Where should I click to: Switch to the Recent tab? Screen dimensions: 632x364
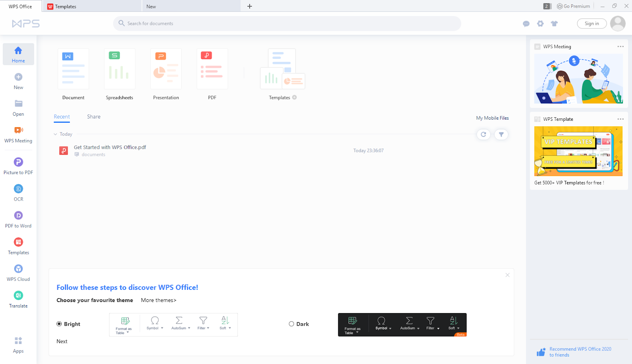[62, 117]
